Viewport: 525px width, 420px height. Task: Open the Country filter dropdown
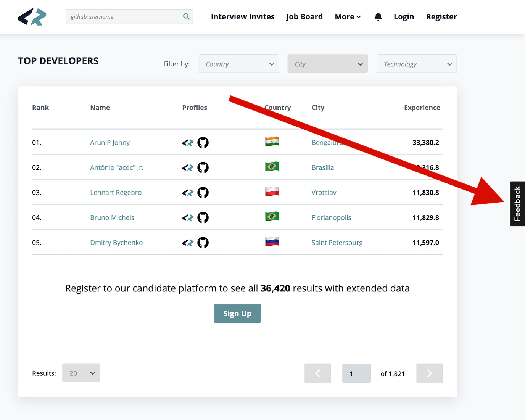(x=238, y=64)
